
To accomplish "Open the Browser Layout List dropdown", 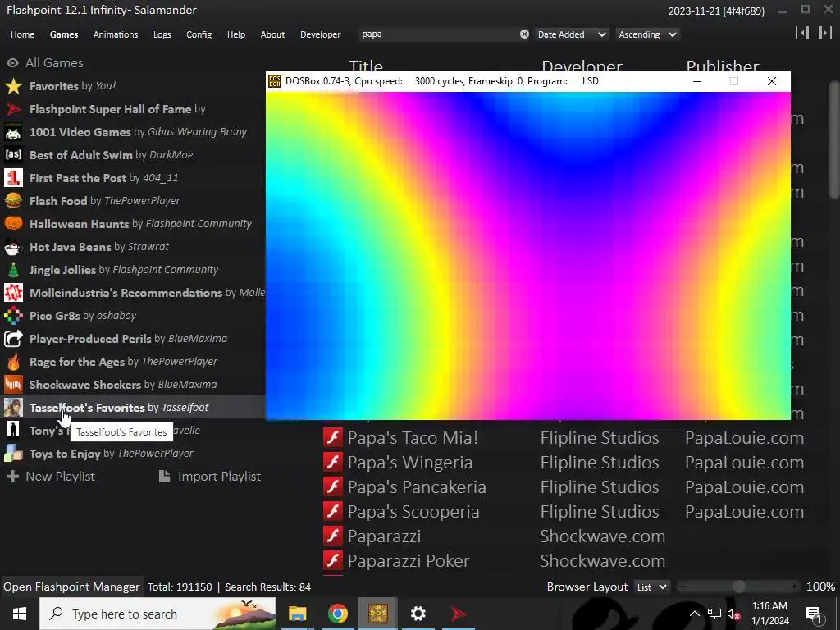I will 652,587.
